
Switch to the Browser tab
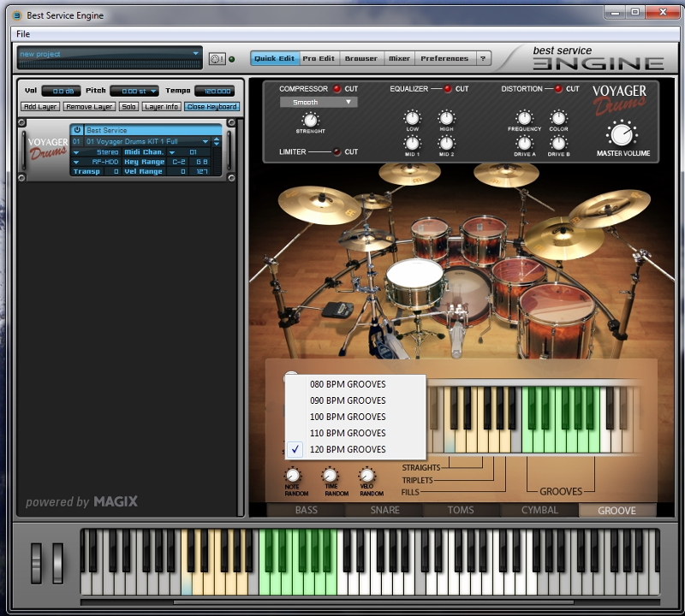360,58
